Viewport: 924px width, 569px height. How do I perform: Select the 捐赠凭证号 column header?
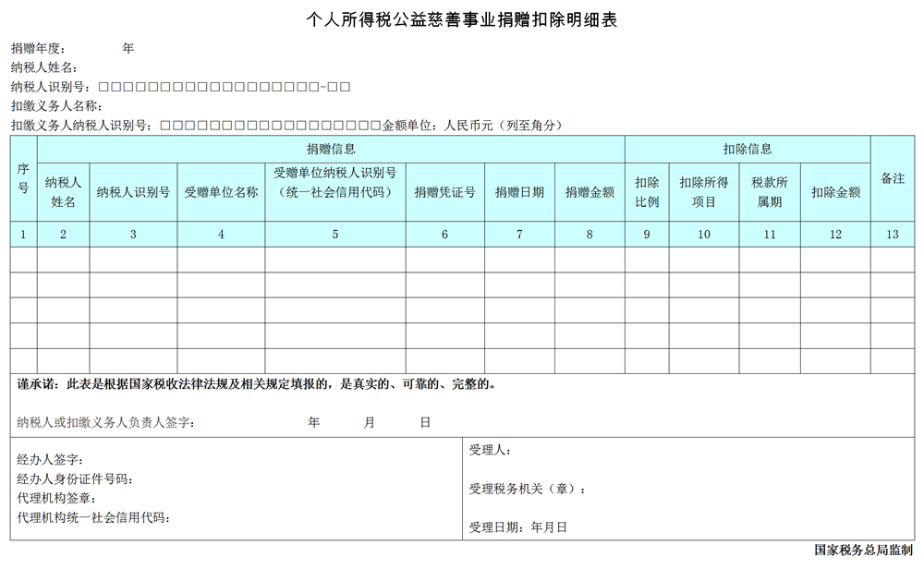[444, 192]
